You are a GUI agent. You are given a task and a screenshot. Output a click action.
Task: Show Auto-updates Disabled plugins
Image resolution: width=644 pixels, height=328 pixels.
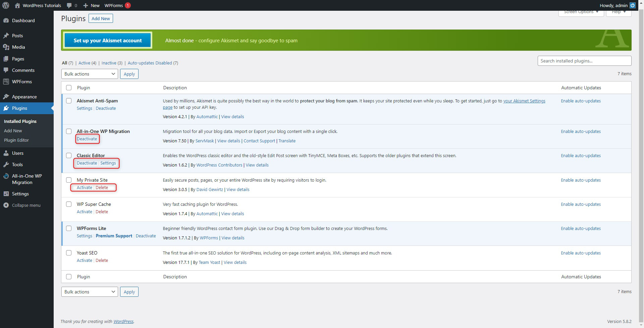coord(150,63)
